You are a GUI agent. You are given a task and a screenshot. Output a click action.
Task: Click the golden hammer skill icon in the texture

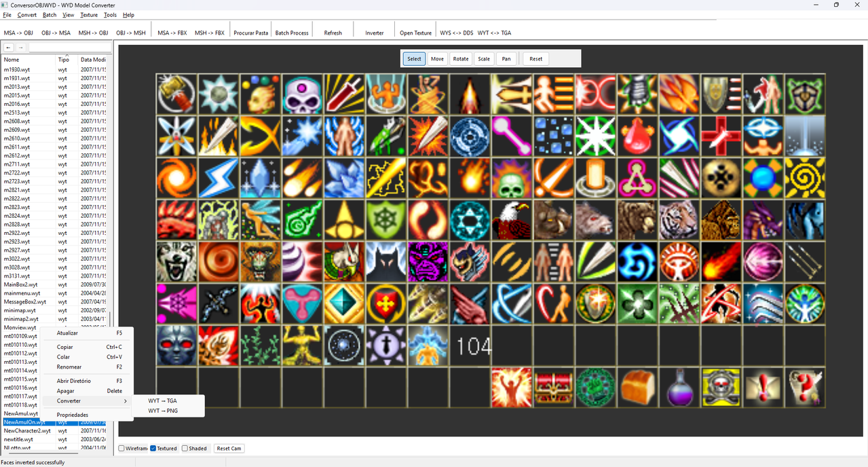[176, 94]
